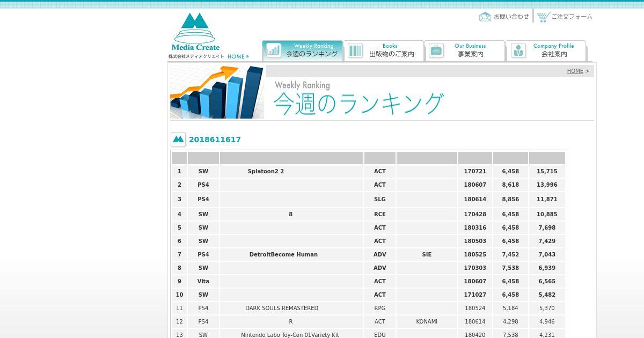
Task: Click the HOME link under the logo
Action: click(238, 56)
